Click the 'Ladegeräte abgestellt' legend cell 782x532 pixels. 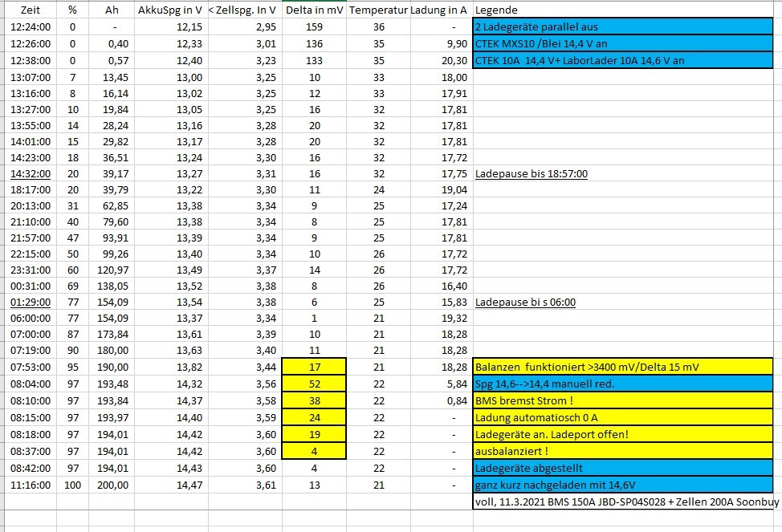pos(623,468)
